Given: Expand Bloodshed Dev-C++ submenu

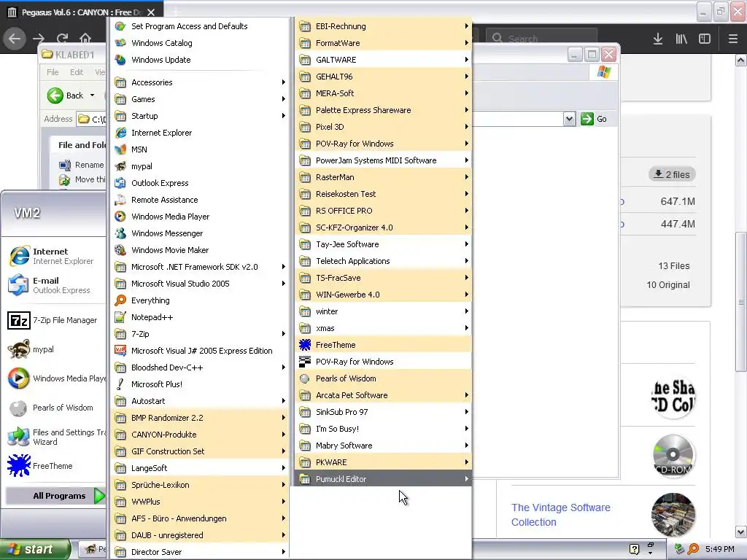Looking at the screenshot, I should click(x=199, y=367).
